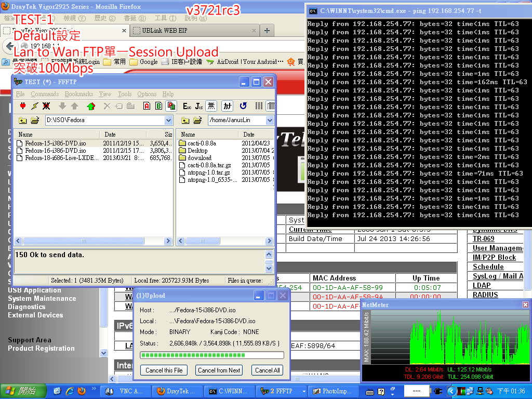Select the cacti-0.8.8a remote folder

(202, 143)
